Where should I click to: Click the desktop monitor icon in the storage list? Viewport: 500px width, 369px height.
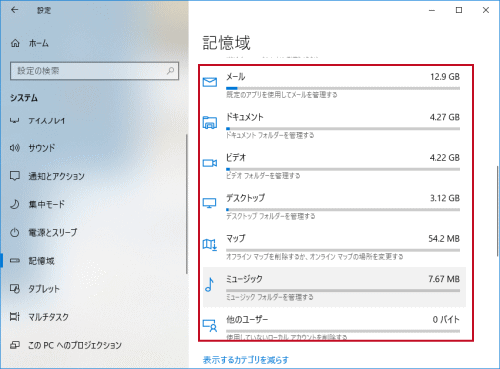(x=210, y=203)
